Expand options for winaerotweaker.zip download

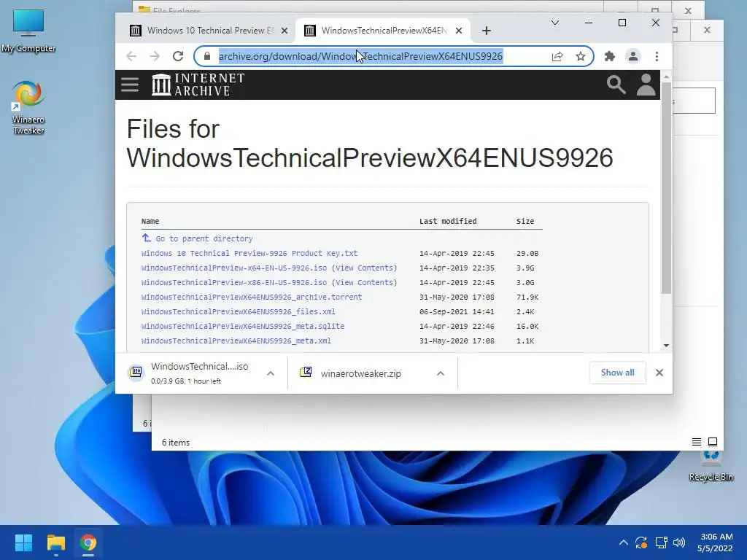point(440,373)
